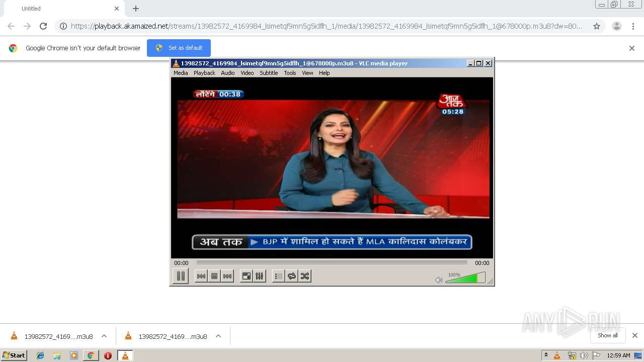Viewport: 644px width, 362px height.
Task: Mute the VLC speaker icon
Action: pos(439,280)
